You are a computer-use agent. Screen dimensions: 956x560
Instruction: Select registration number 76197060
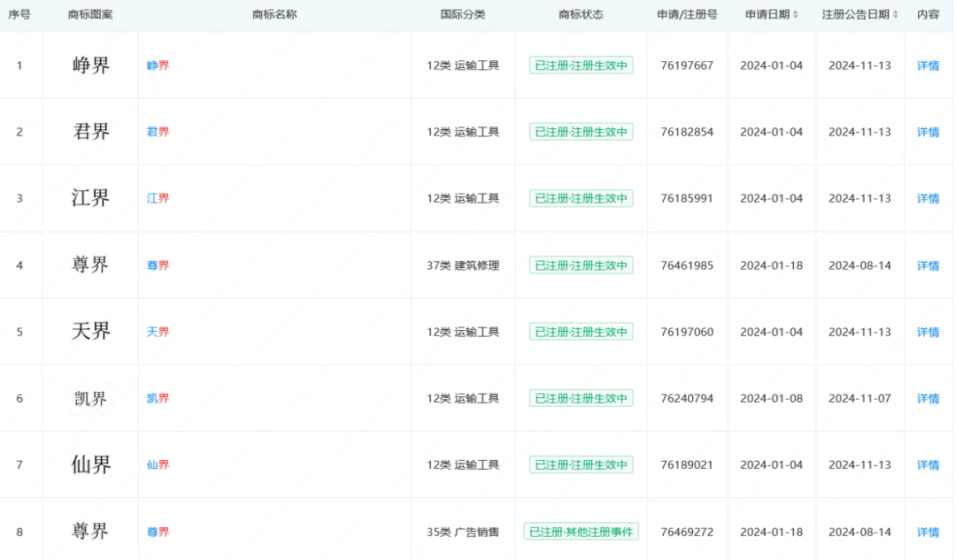pyautogui.click(x=687, y=332)
